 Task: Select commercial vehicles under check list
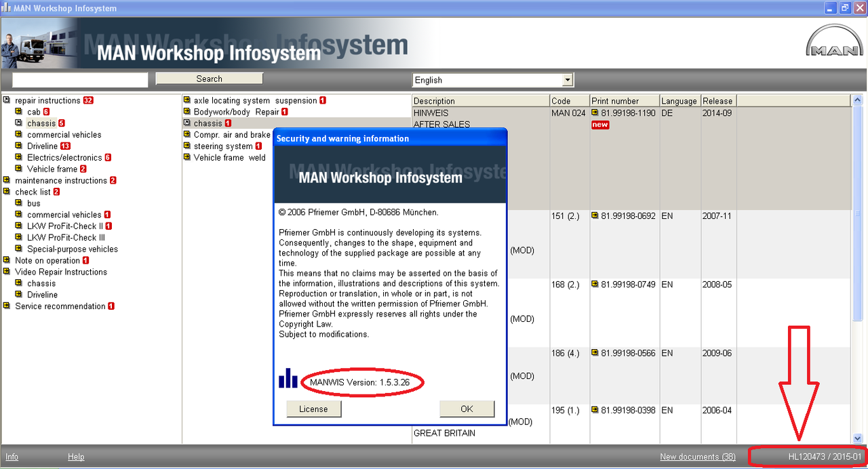(64, 215)
